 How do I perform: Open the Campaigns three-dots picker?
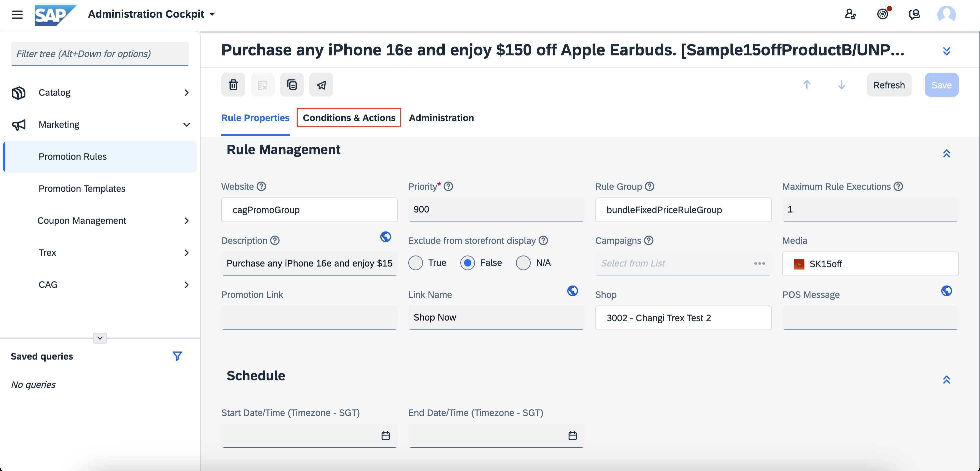759,264
